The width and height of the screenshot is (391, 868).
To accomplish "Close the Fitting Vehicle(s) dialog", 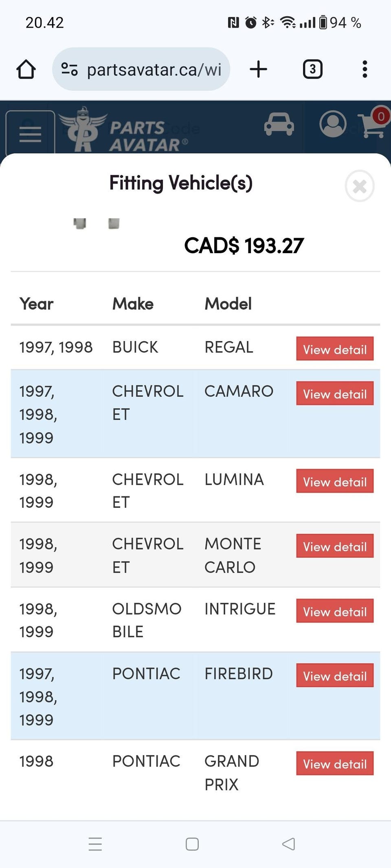I will 359,186.
